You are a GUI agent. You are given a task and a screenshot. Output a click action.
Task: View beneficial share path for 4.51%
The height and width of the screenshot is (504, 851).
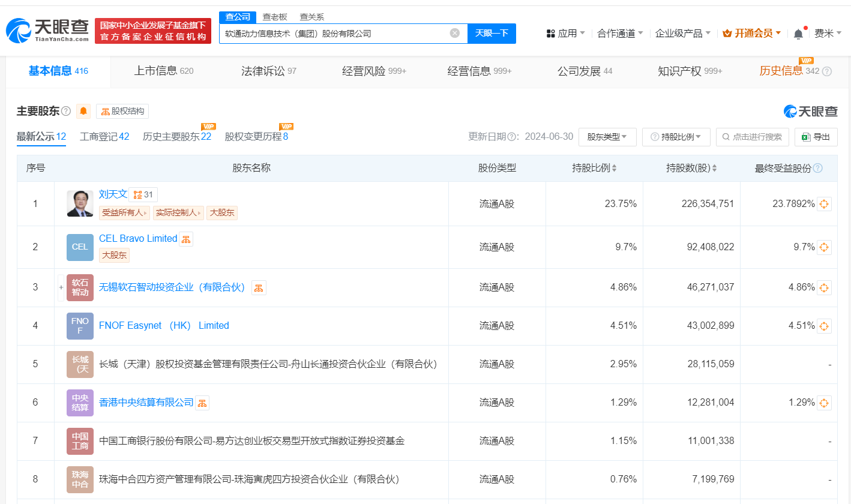(824, 326)
